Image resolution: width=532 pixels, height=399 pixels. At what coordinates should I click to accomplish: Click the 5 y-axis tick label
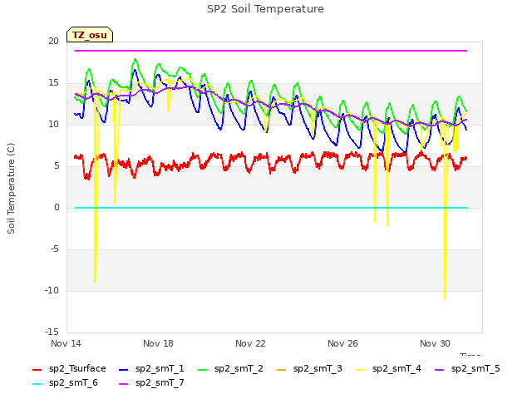(x=57, y=166)
